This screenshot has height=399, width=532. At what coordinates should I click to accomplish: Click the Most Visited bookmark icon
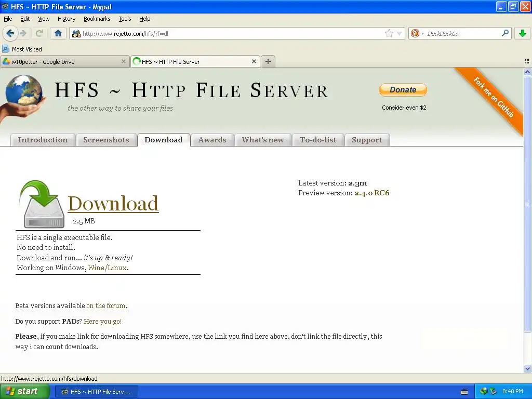(x=6, y=49)
